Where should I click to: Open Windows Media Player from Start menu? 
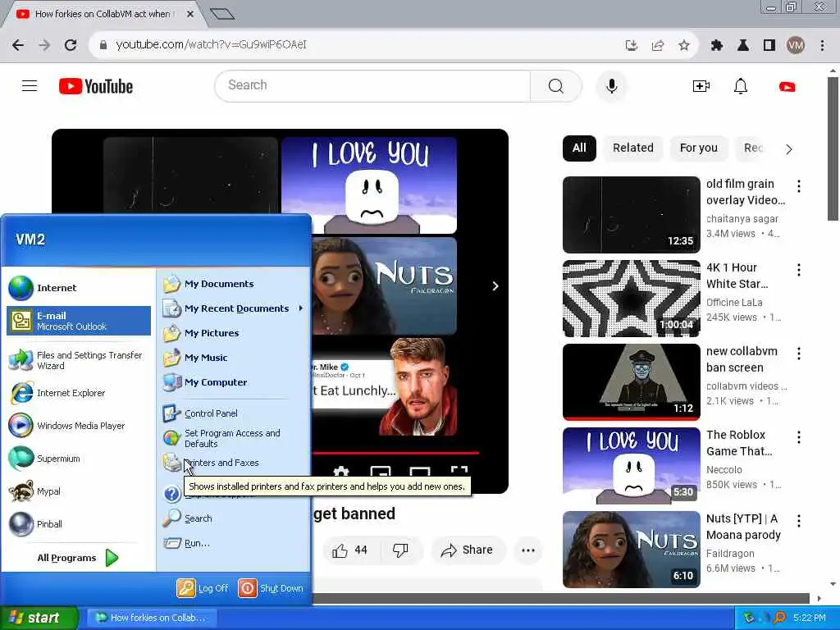point(79,426)
